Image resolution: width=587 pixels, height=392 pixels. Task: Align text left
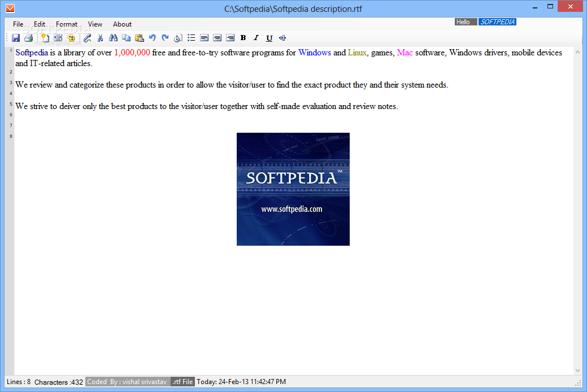(204, 38)
